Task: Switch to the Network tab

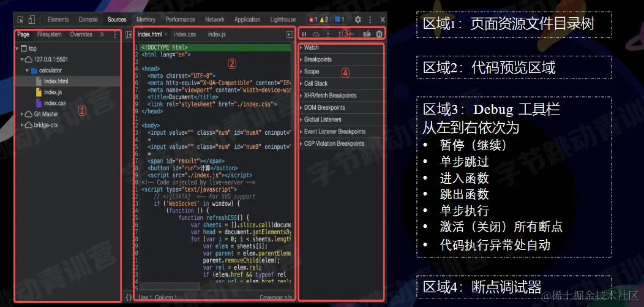Action: [x=215, y=20]
